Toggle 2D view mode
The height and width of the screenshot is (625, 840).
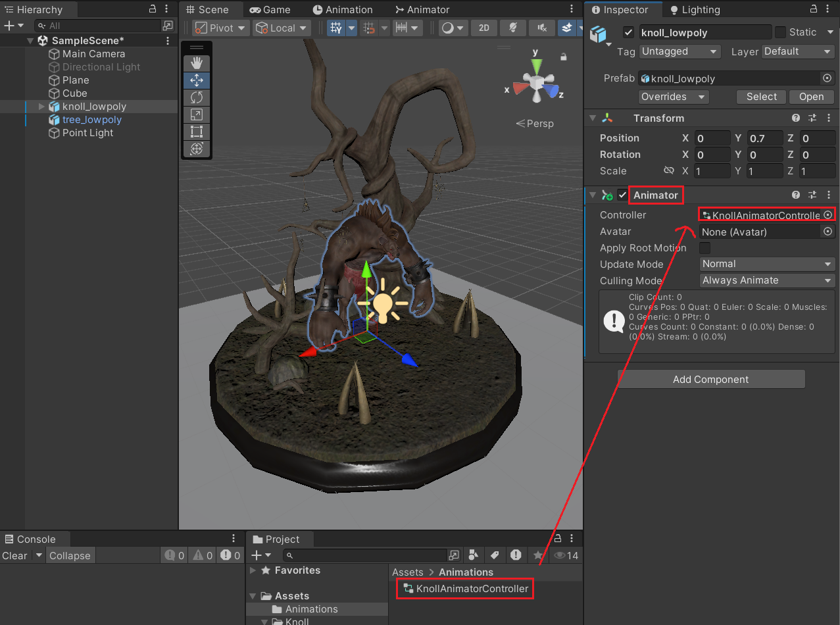pos(484,28)
